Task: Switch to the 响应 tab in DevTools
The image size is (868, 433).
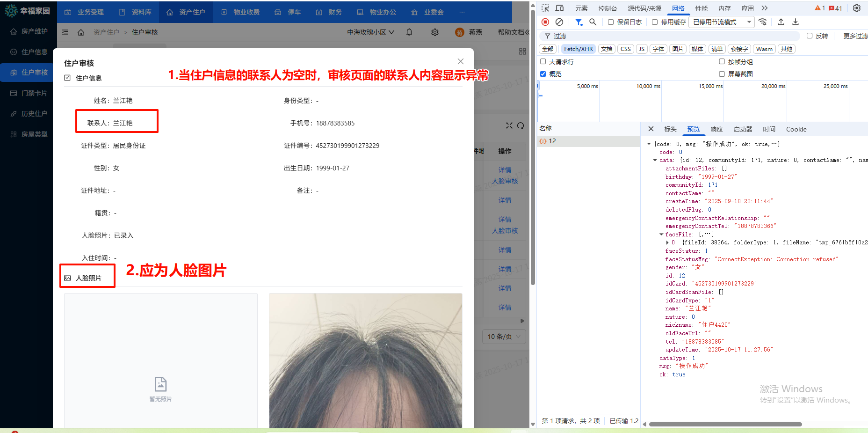Action: (716, 129)
